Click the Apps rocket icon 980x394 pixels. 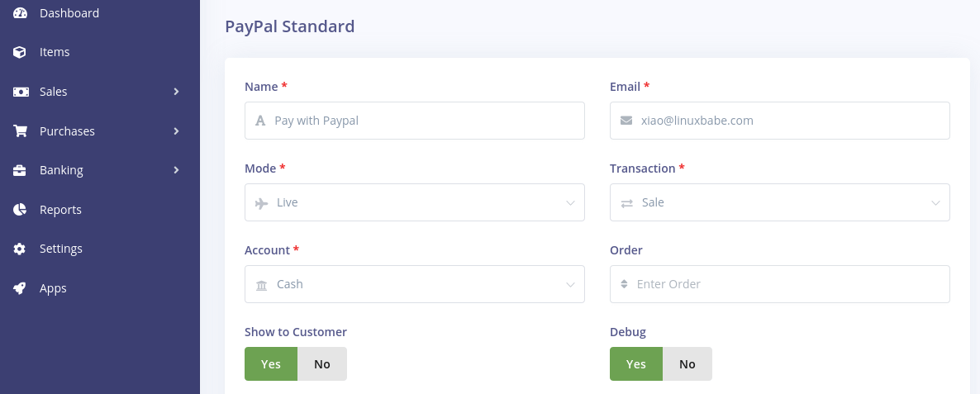(20, 288)
